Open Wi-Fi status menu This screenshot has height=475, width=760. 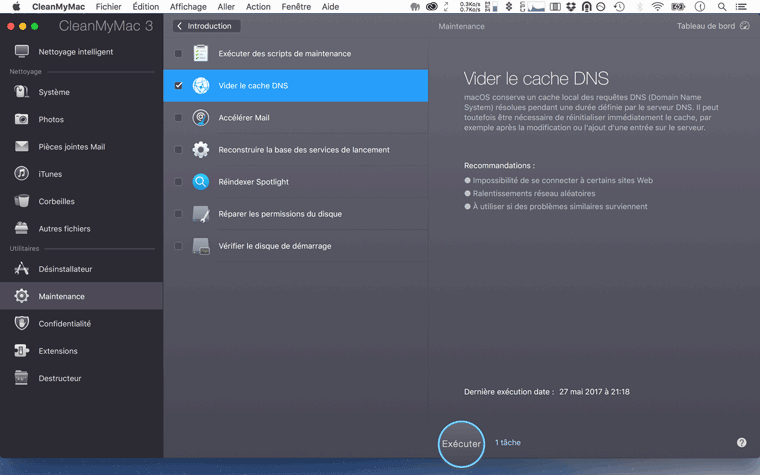[x=657, y=7]
